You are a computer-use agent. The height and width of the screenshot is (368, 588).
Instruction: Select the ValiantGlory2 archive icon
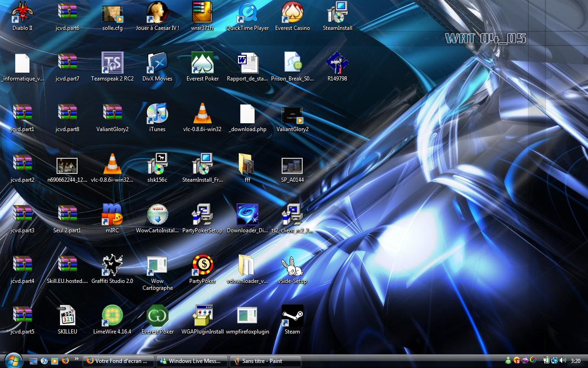[112, 114]
